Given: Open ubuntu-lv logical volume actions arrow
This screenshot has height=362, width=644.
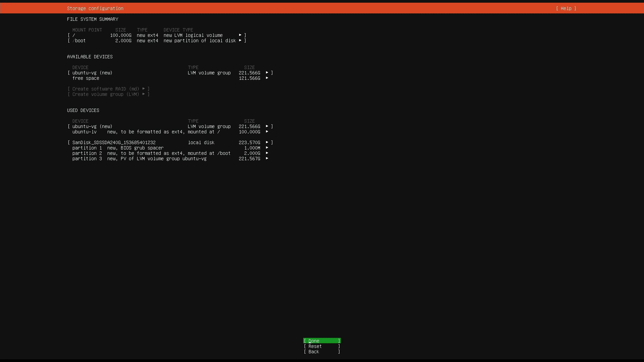Looking at the screenshot, I should tap(267, 132).
